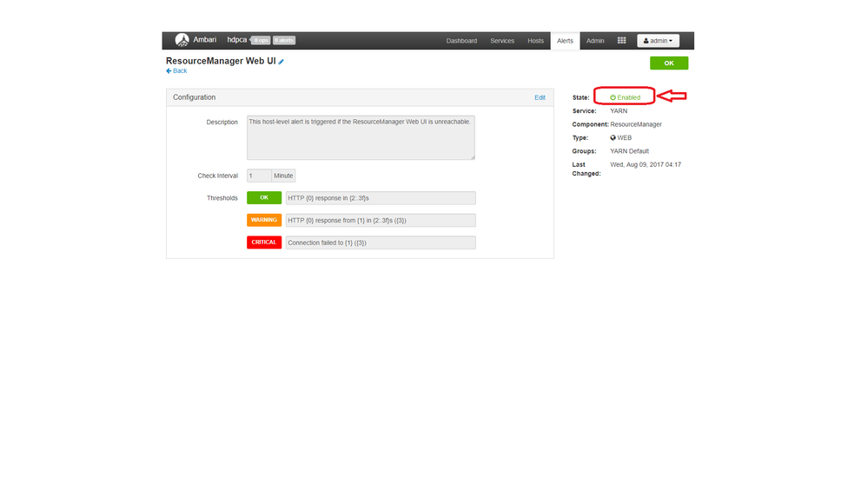This screenshot has width=868, height=492.
Task: Click the Description text area
Action: [x=361, y=137]
